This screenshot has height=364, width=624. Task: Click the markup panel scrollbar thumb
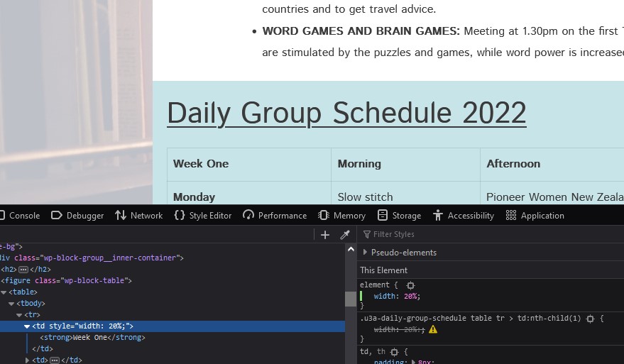click(x=351, y=299)
